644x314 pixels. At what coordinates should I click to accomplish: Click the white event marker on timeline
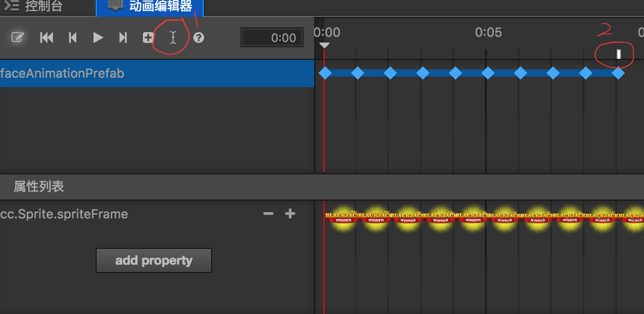[x=619, y=54]
